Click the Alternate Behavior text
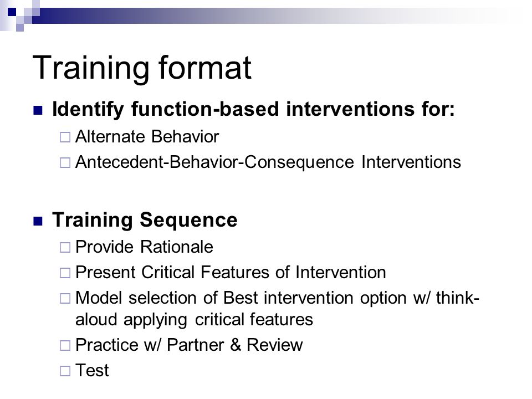 tap(147, 137)
